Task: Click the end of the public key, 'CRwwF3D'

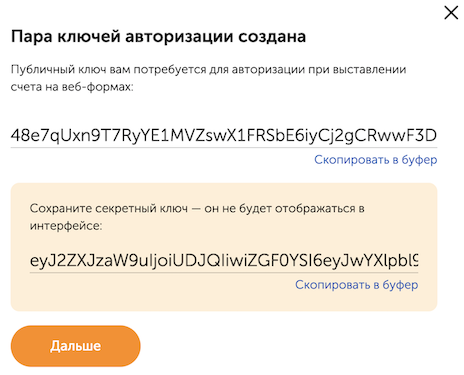Action: tap(404, 136)
